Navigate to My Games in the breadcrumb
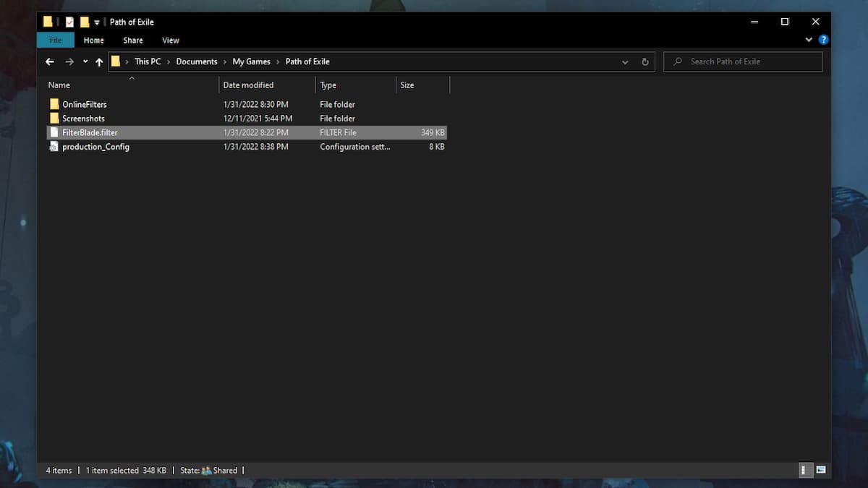 click(x=251, y=62)
